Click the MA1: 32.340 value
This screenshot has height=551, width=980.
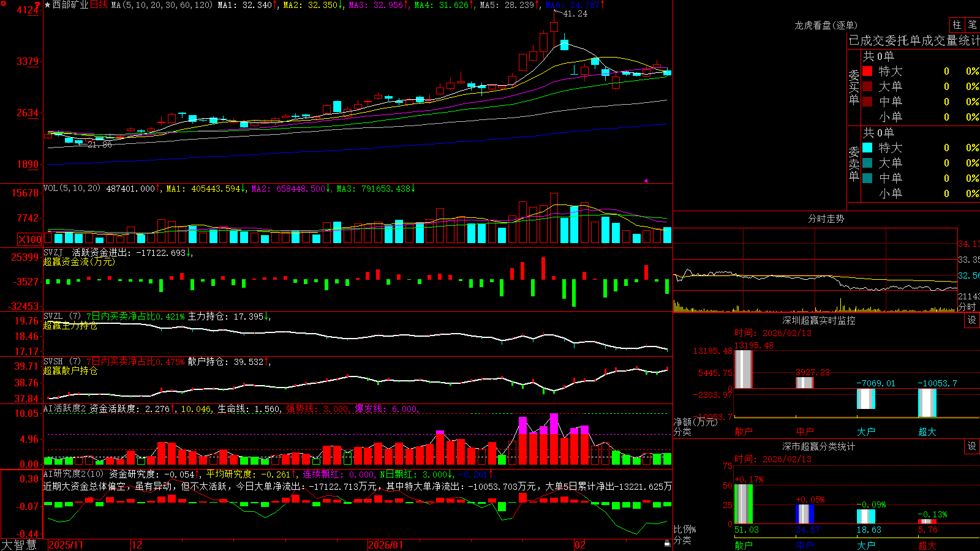coord(248,5)
